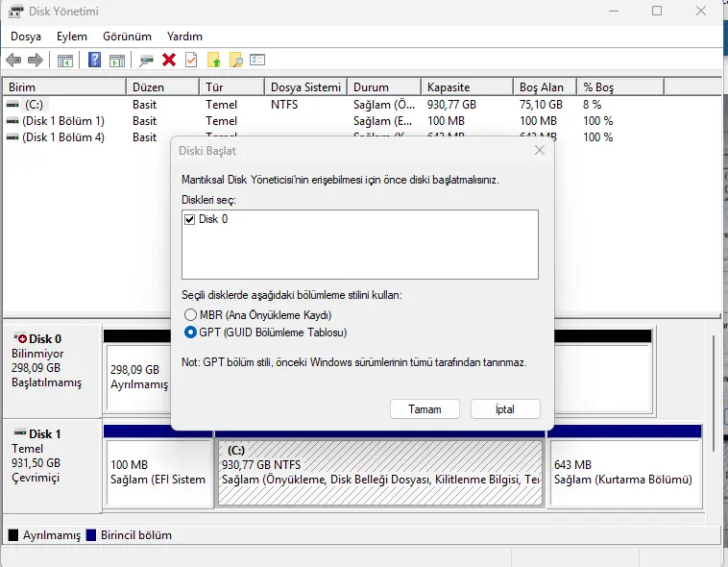Click the folder with magnifier icon
The image size is (728, 567).
(x=236, y=60)
